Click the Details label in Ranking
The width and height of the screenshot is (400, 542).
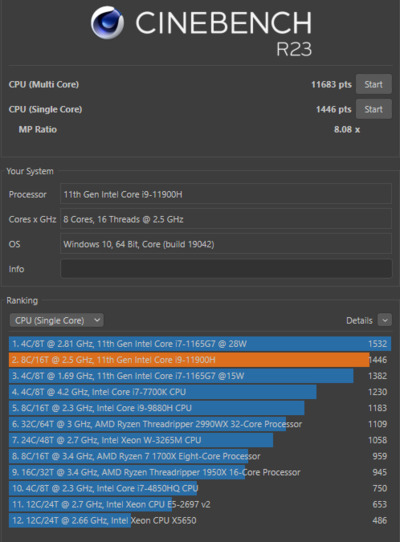click(x=359, y=321)
